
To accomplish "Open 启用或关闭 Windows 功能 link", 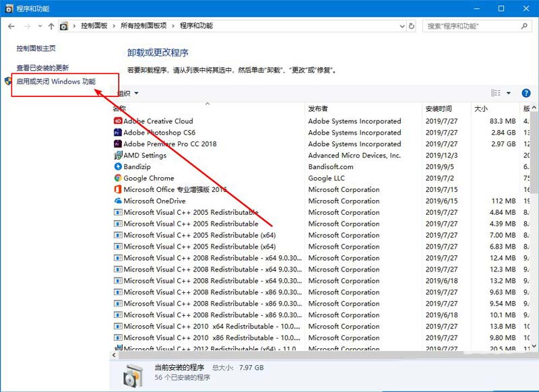I will pos(56,81).
